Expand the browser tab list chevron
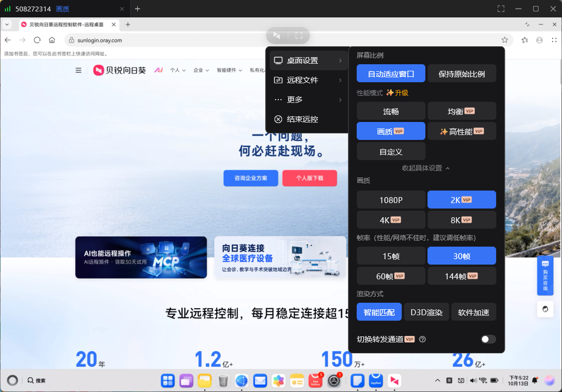Screen dimensions: 562x392 [7, 24]
